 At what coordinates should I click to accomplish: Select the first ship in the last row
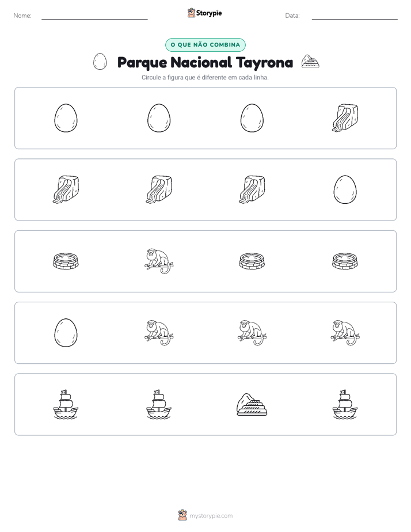coord(66,404)
